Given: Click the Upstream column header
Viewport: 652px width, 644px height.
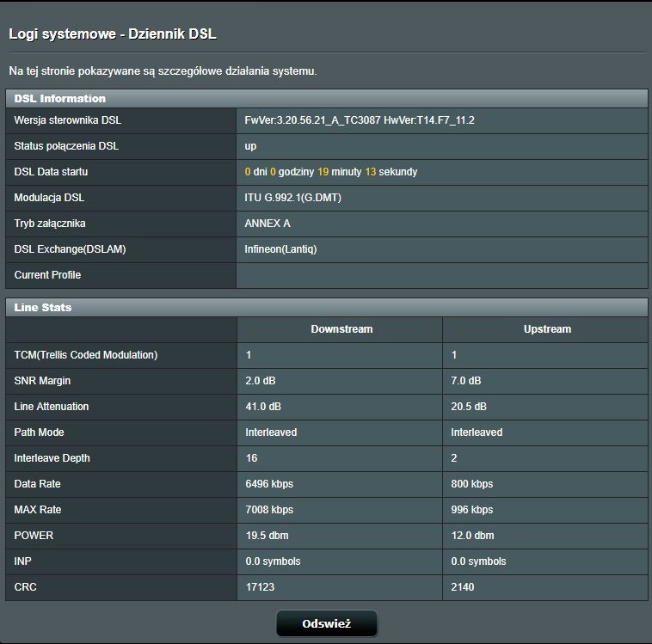Looking at the screenshot, I should point(547,329).
